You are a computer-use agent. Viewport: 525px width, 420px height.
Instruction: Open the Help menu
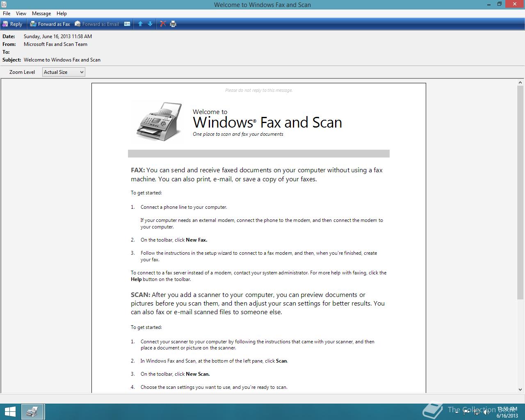62,14
